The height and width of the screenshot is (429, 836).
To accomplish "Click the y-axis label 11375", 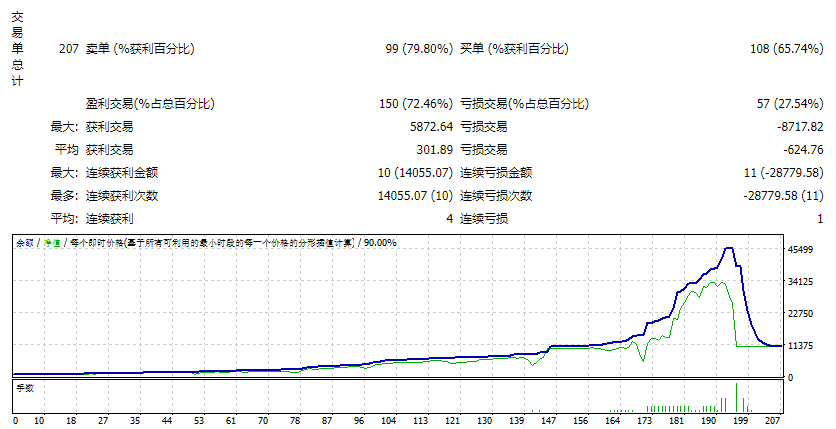I will click(800, 345).
